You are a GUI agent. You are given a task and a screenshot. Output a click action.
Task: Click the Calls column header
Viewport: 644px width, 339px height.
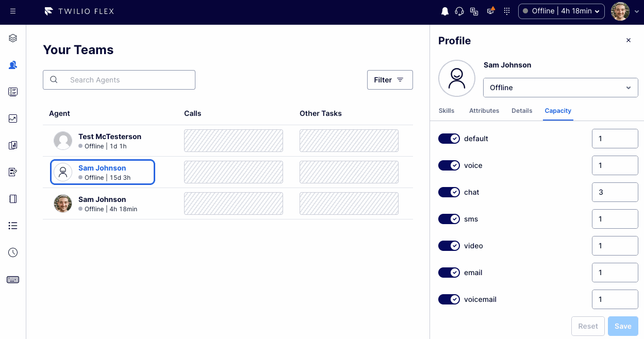[x=193, y=113]
